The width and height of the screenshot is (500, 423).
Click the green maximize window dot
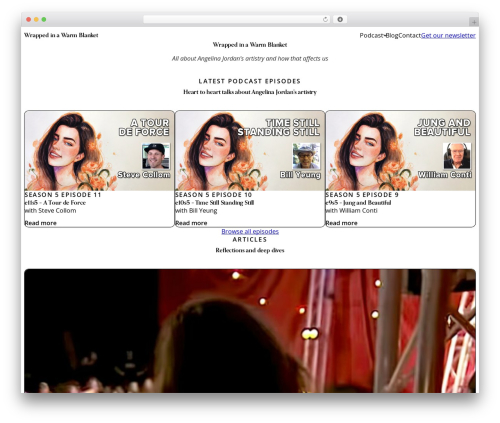(44, 20)
